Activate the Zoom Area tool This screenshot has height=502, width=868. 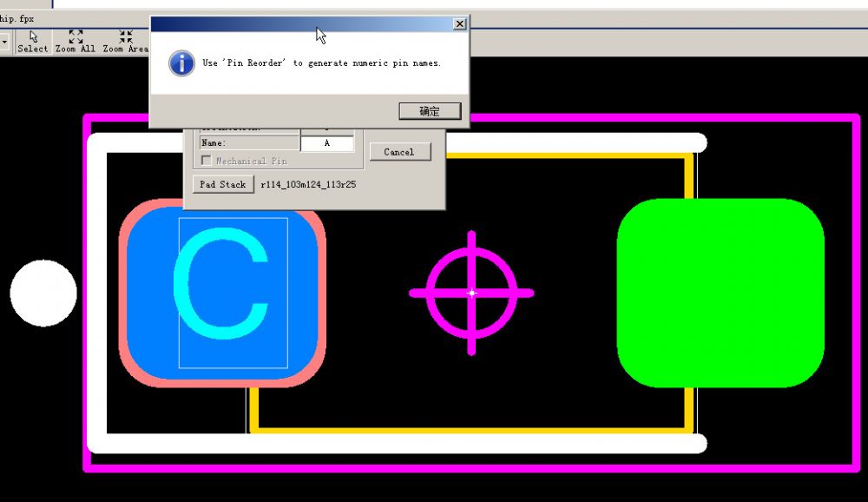(126, 41)
